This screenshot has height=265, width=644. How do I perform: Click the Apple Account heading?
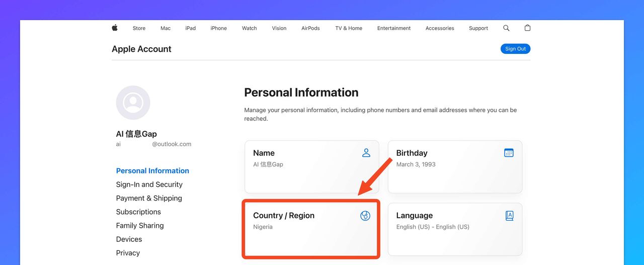point(141,49)
